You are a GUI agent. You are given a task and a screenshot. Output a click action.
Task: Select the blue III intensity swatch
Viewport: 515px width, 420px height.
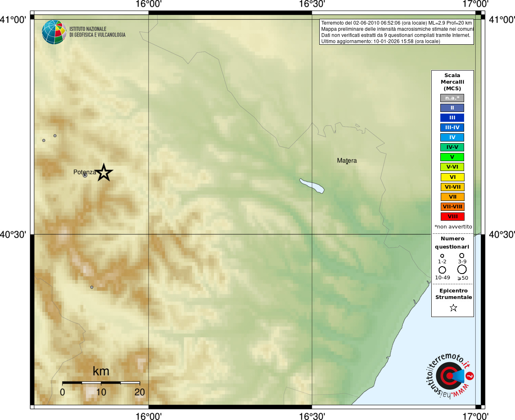[x=452, y=118]
